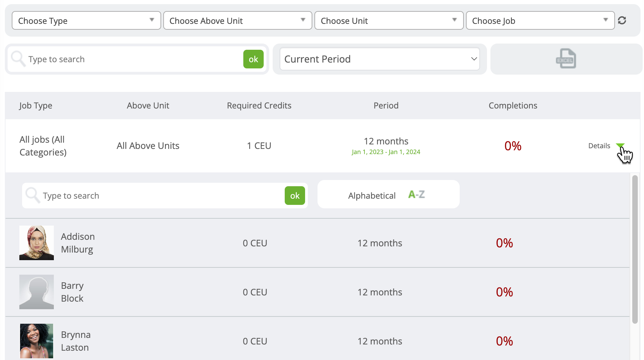644x360 pixels.
Task: Select the 0% completion value for Barry Block
Action: tap(504, 292)
